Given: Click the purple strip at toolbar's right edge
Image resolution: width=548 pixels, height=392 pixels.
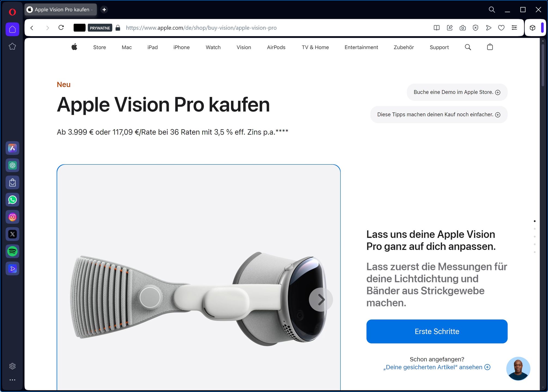Looking at the screenshot, I should (542, 28).
